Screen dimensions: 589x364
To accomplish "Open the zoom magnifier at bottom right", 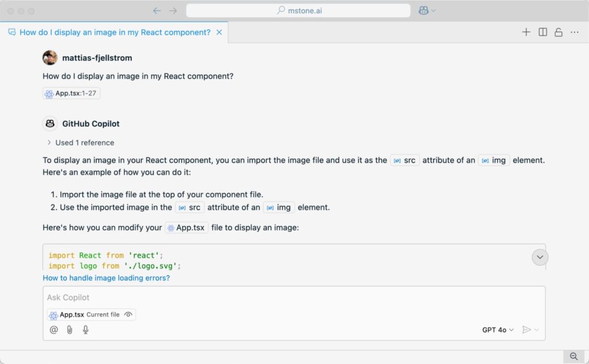I will pyautogui.click(x=573, y=356).
